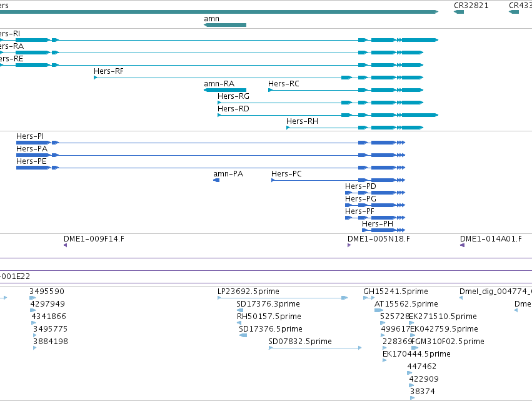Click the 447462 feature label
The width and height of the screenshot is (532, 401).
422,367
